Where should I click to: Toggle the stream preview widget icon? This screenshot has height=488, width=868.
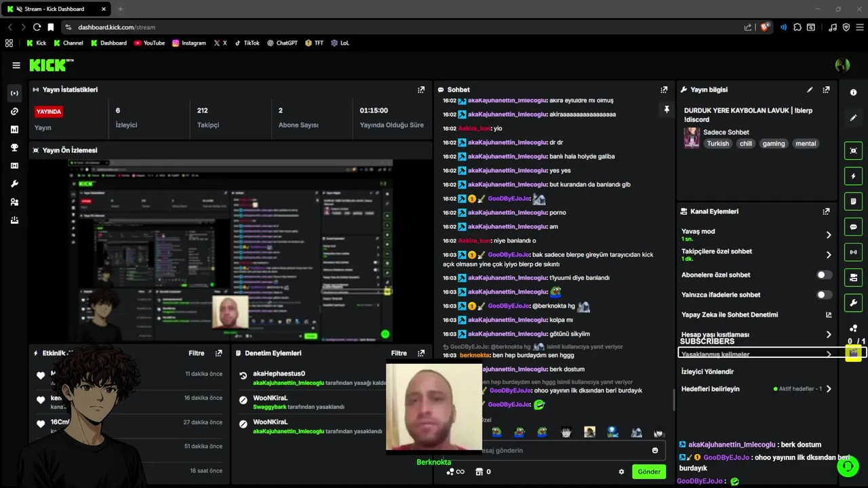[x=853, y=150]
